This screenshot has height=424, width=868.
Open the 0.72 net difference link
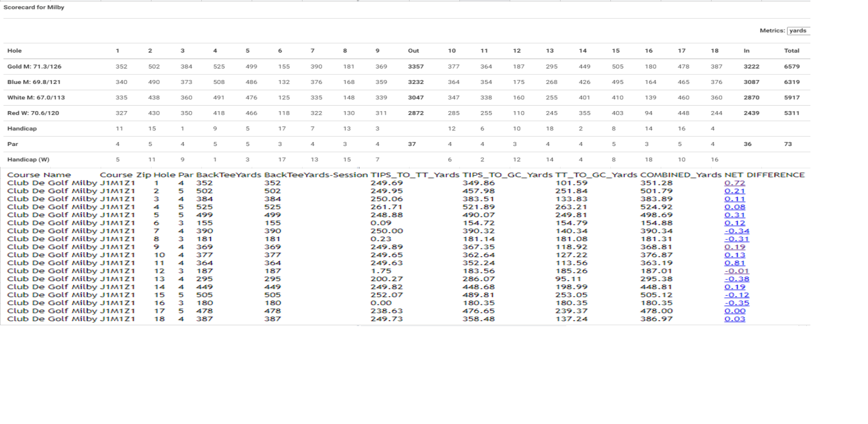[x=735, y=183]
